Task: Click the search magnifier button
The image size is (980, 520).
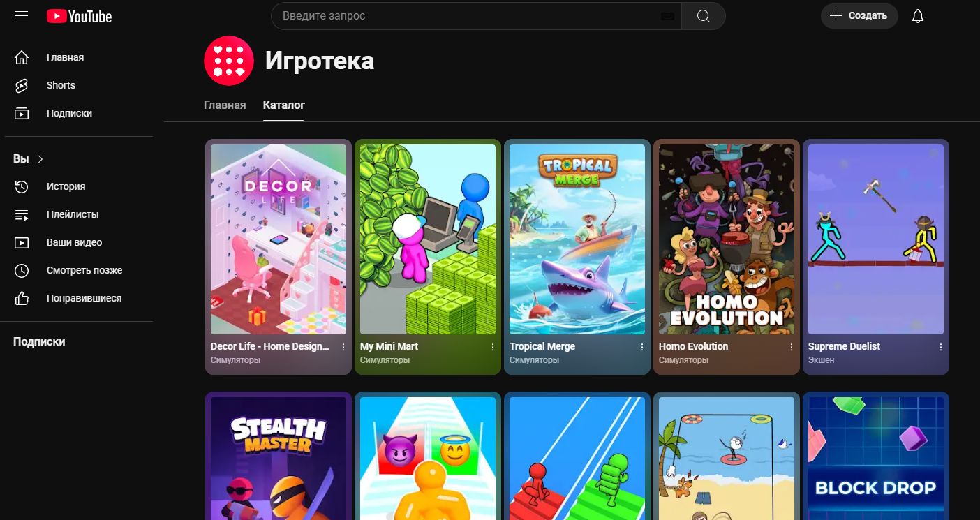Action: pos(703,15)
